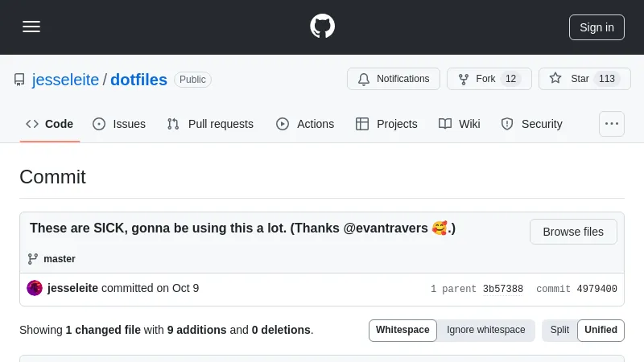Switch to Ignore whitespace mode
644x362 pixels.
(485, 330)
